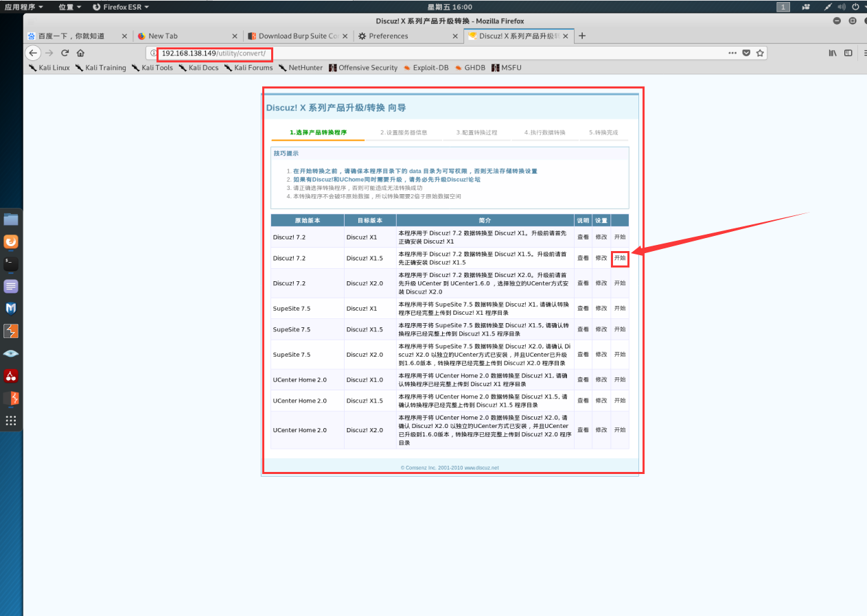Image resolution: width=867 pixels, height=616 pixels.
Task: Open the page actions three-dot menu
Action: click(733, 53)
